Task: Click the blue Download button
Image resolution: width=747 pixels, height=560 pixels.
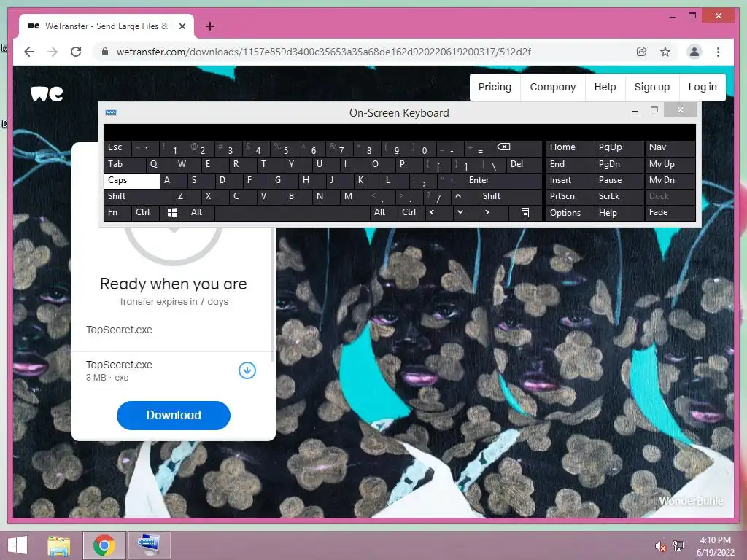Action: tap(174, 415)
